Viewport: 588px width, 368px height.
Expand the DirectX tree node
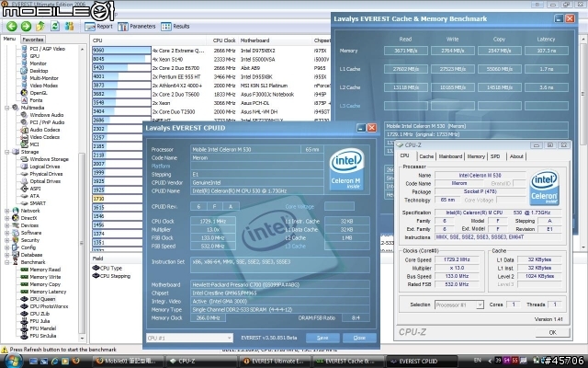click(7, 218)
